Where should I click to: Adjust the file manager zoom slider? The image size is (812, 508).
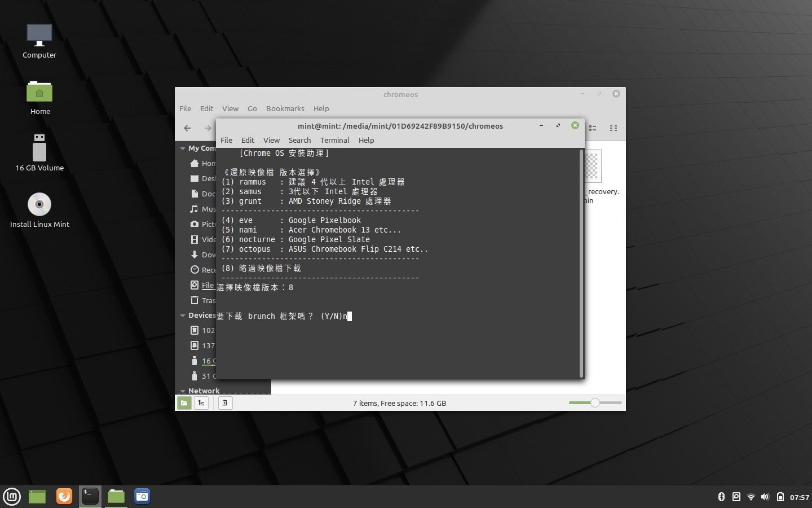pos(595,403)
